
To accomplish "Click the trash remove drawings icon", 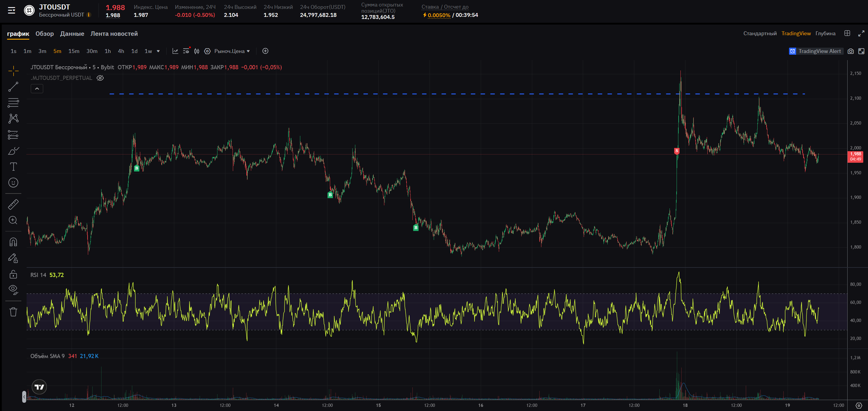I will pos(13,312).
